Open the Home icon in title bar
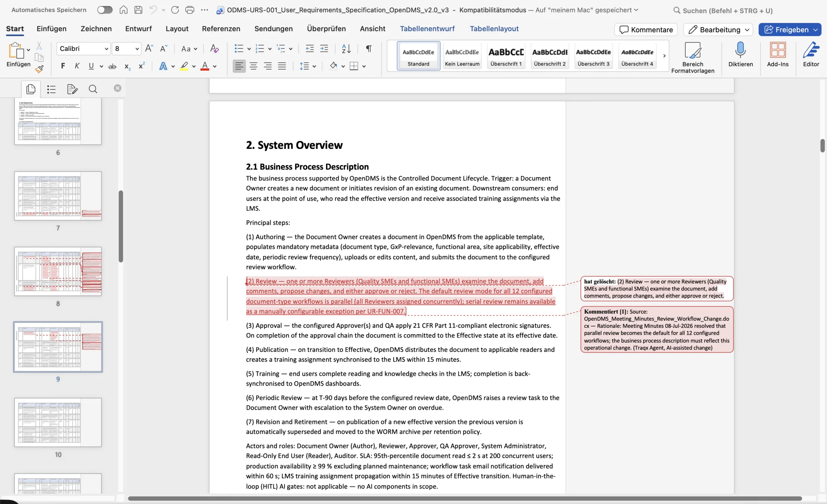Screen dimensions: 827x504 click(123, 10)
